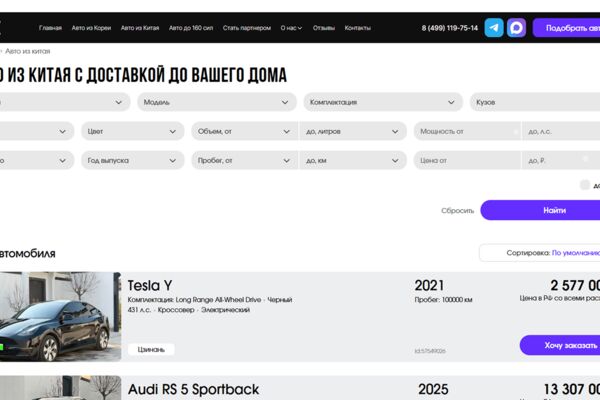The width and height of the screenshot is (600, 400).
Task: Open the purple chat messenger icon
Action: [x=516, y=28]
